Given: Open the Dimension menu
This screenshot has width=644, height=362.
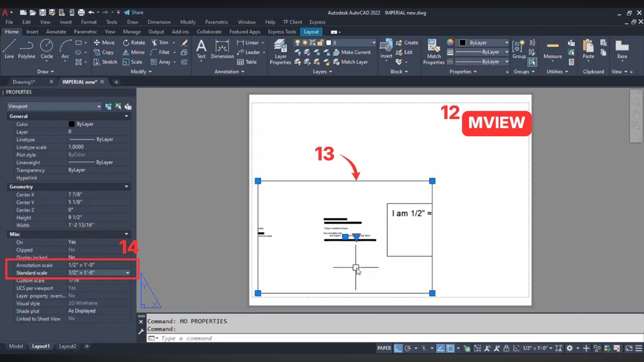Looking at the screenshot, I should 159,22.
